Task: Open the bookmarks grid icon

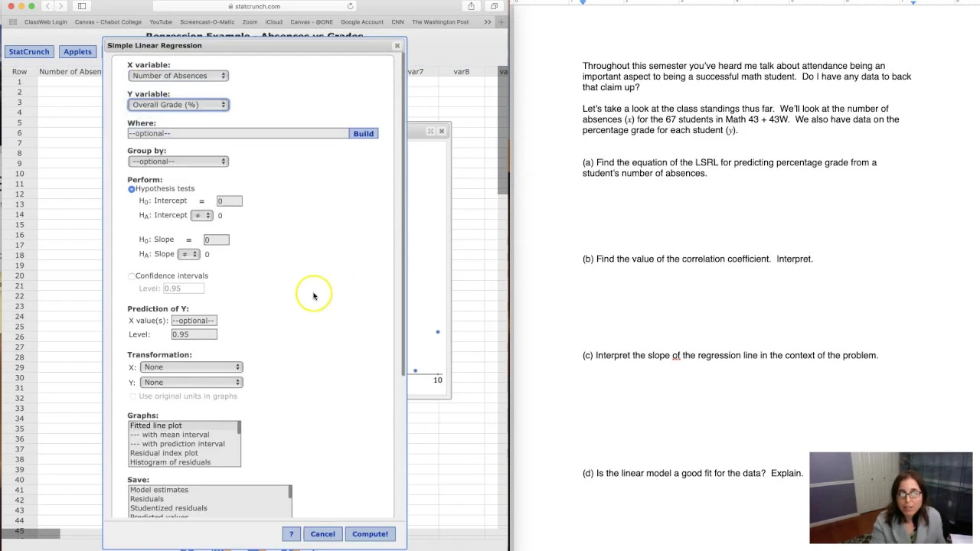Action: [x=13, y=22]
